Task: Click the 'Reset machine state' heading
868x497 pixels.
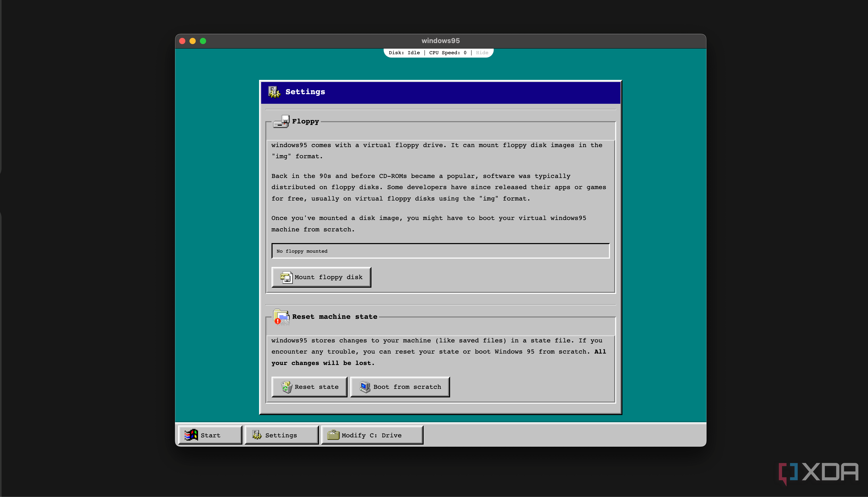Action: point(335,317)
